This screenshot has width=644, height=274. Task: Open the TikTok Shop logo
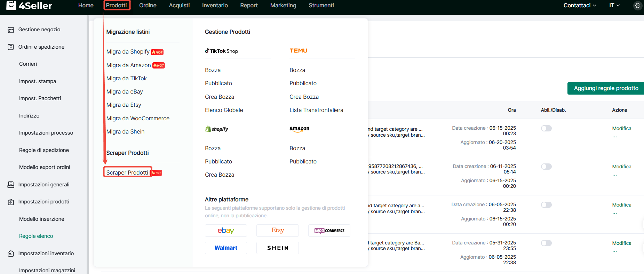(x=222, y=51)
